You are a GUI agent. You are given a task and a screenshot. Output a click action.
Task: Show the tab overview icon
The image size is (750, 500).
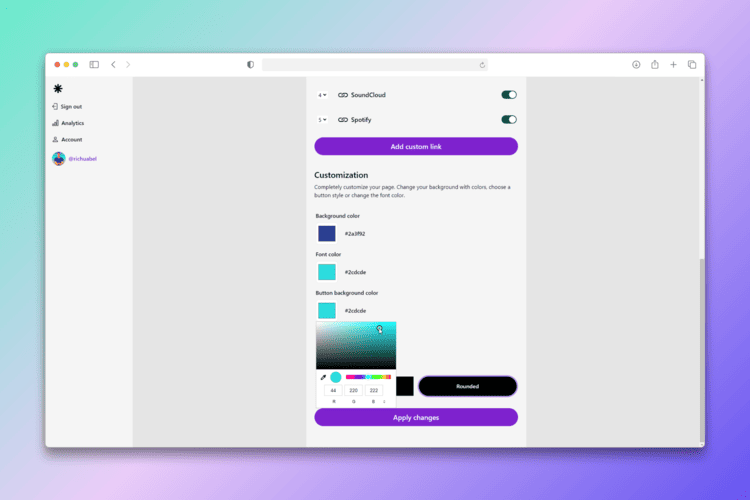point(692,65)
